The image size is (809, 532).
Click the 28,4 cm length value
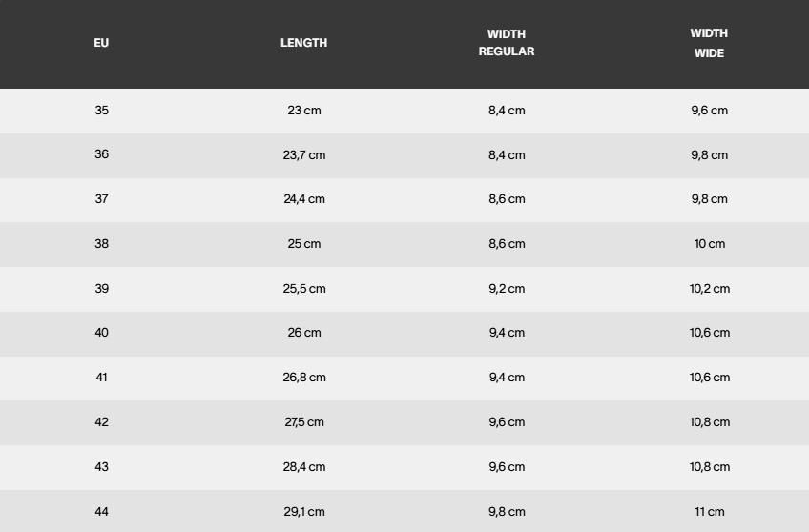(x=304, y=467)
